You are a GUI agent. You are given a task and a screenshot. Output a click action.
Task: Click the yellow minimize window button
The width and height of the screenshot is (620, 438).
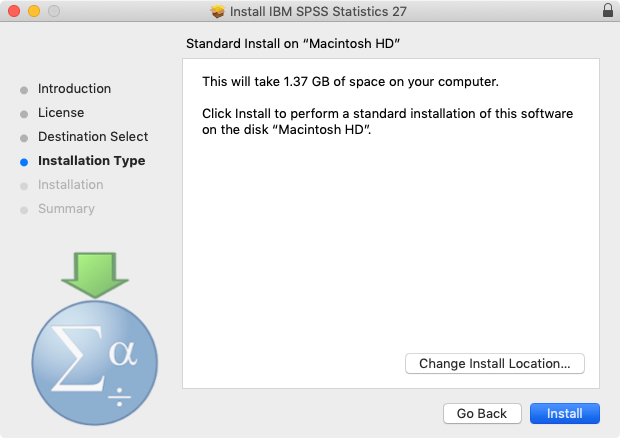coord(34,11)
